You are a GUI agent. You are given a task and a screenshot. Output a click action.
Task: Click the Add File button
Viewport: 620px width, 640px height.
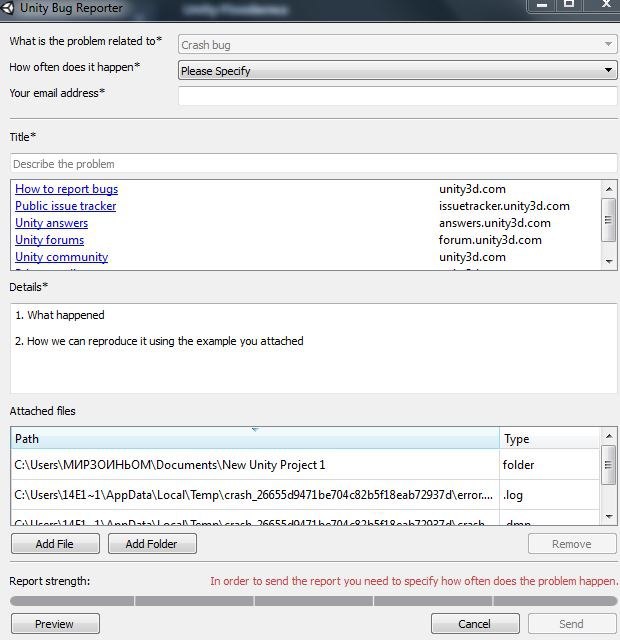click(x=55, y=544)
